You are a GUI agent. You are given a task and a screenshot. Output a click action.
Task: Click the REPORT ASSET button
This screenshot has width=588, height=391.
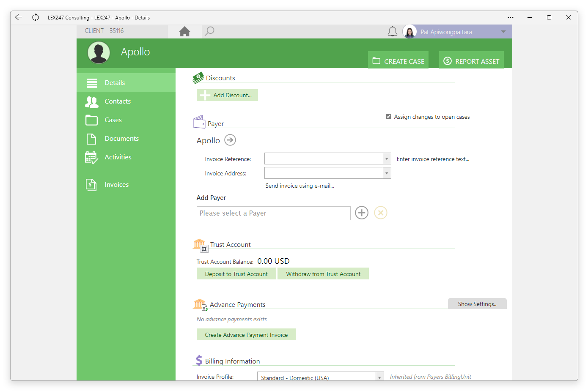tap(471, 60)
